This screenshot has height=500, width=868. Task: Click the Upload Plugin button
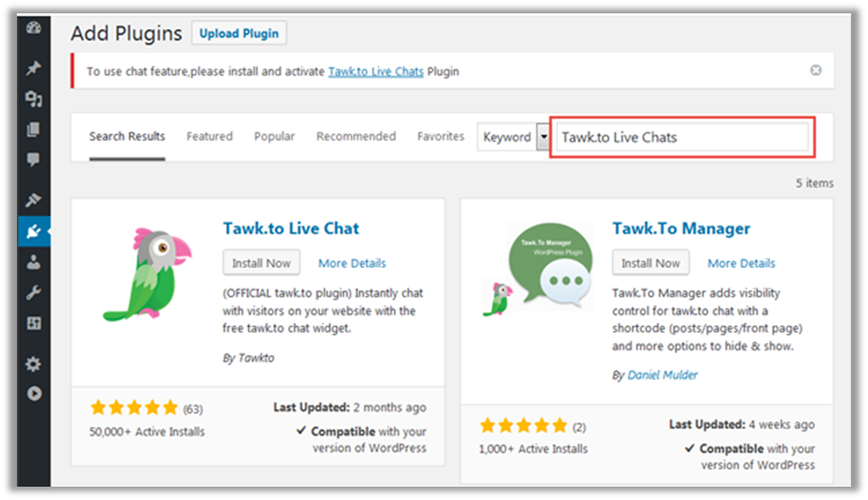tap(239, 34)
